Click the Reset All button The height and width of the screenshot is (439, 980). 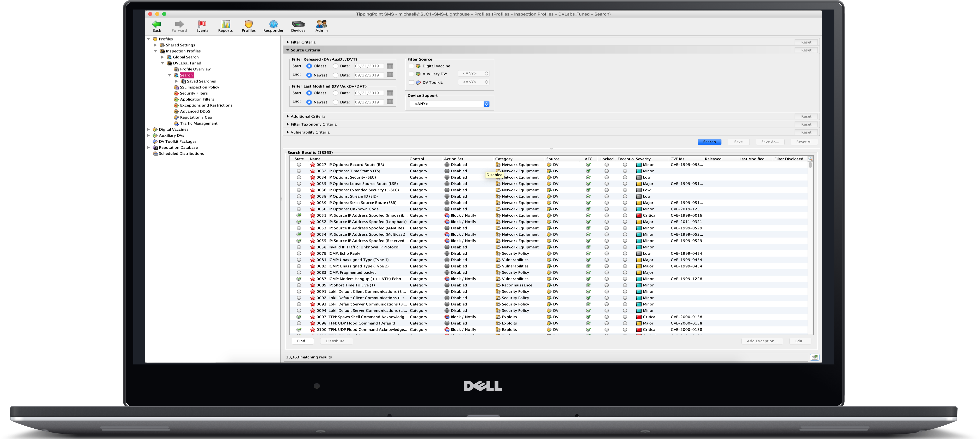point(804,142)
